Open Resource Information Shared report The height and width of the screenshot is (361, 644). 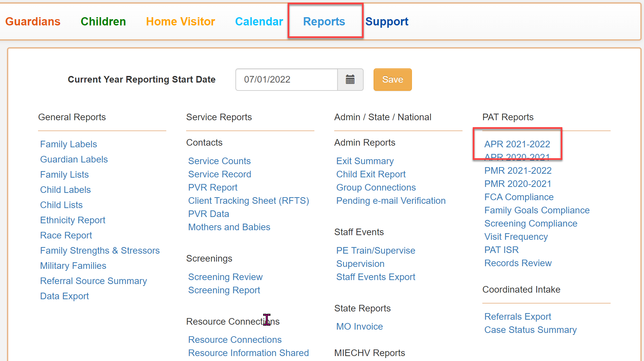pos(249,353)
